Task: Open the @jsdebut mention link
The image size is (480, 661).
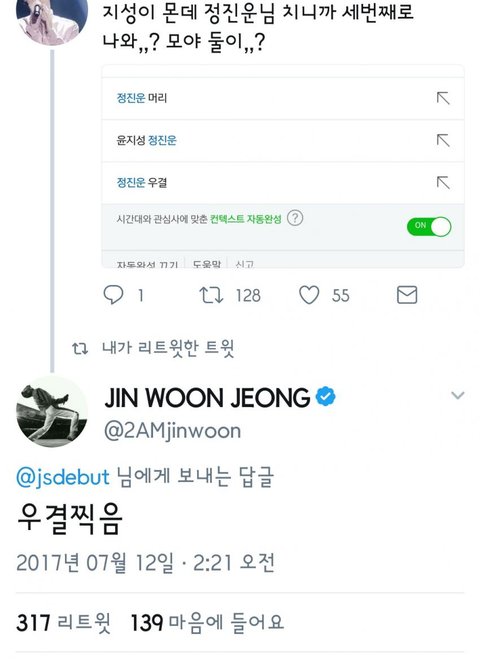Action: point(63,477)
